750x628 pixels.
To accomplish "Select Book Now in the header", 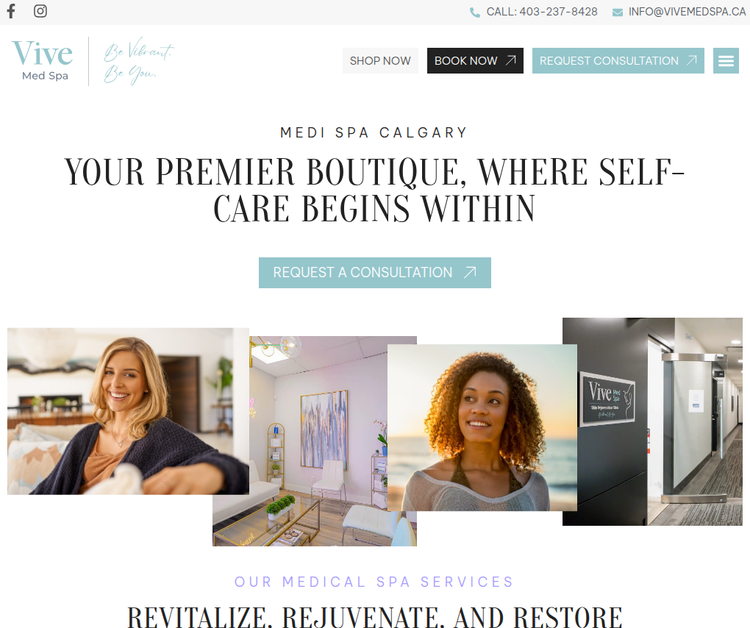I will (475, 61).
